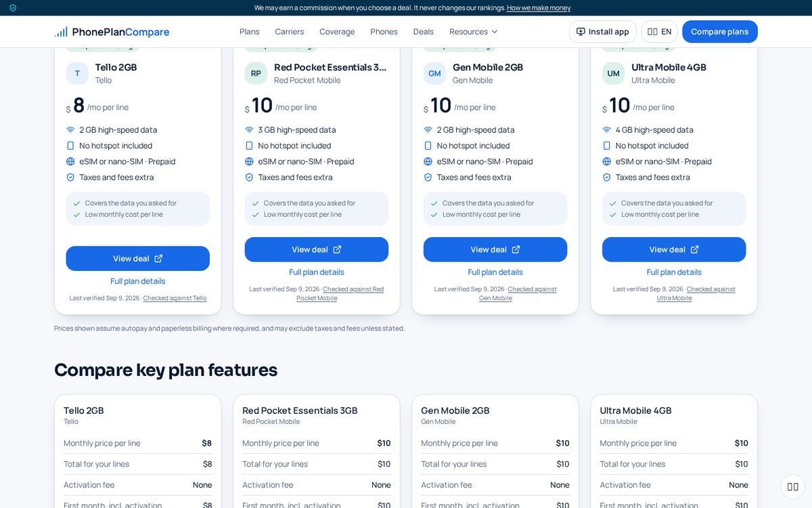The height and width of the screenshot is (508, 812).
Task: Click the Install app button
Action: [602, 32]
